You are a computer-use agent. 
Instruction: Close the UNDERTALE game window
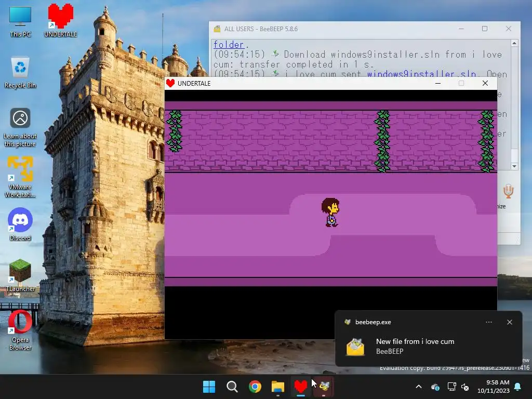(x=485, y=83)
